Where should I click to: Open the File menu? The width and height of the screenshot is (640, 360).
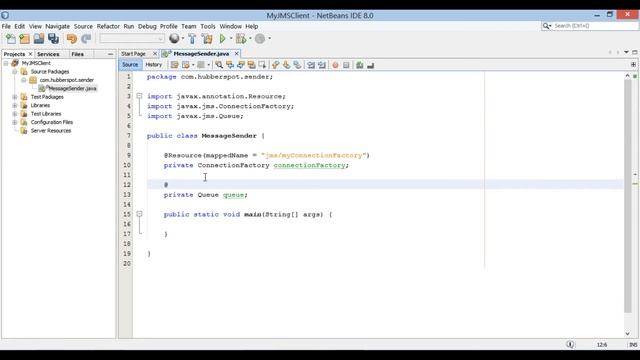[6, 26]
